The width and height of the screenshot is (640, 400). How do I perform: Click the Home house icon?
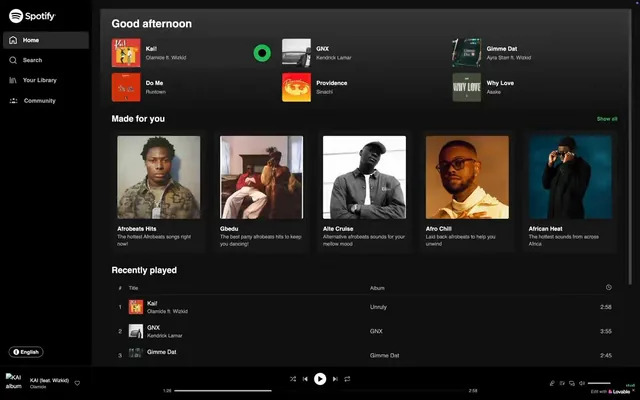tap(13, 40)
